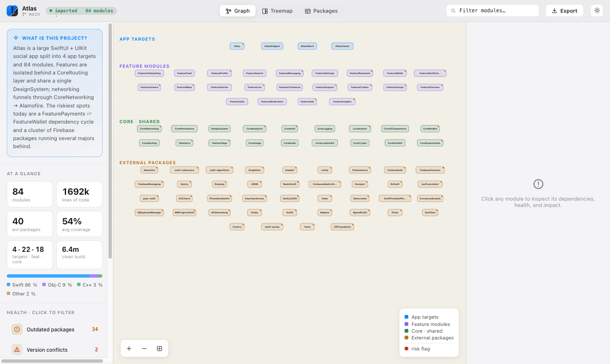Click the imported 84 modules status badge

pos(81,11)
